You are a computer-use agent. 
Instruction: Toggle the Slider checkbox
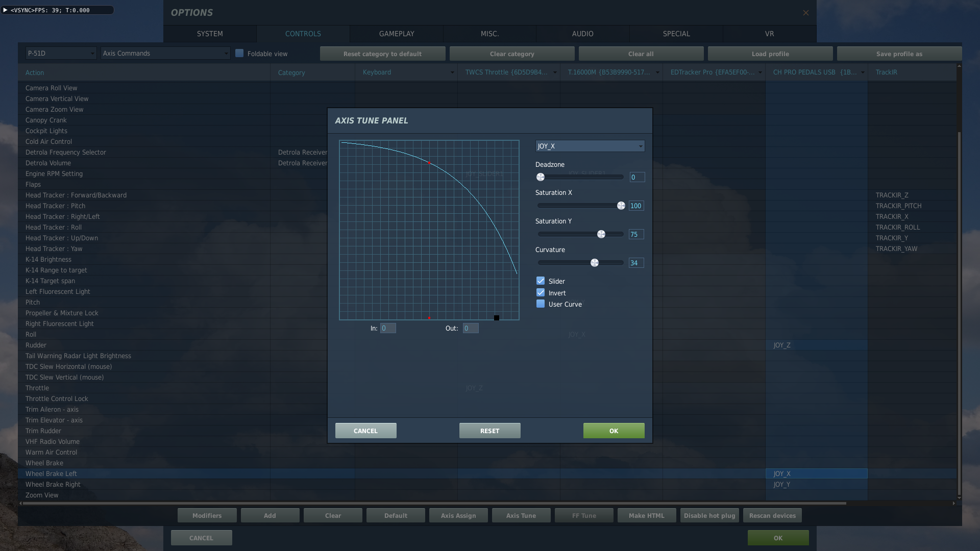coord(541,281)
